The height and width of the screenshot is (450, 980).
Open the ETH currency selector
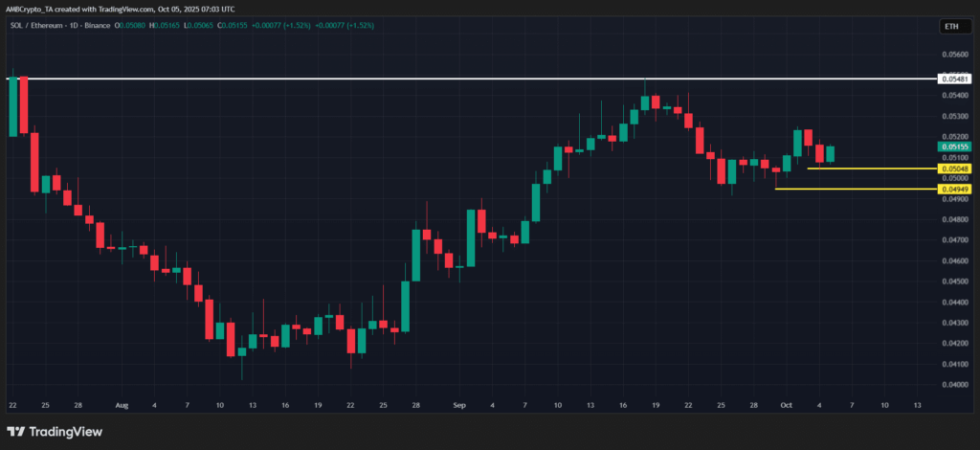(950, 28)
